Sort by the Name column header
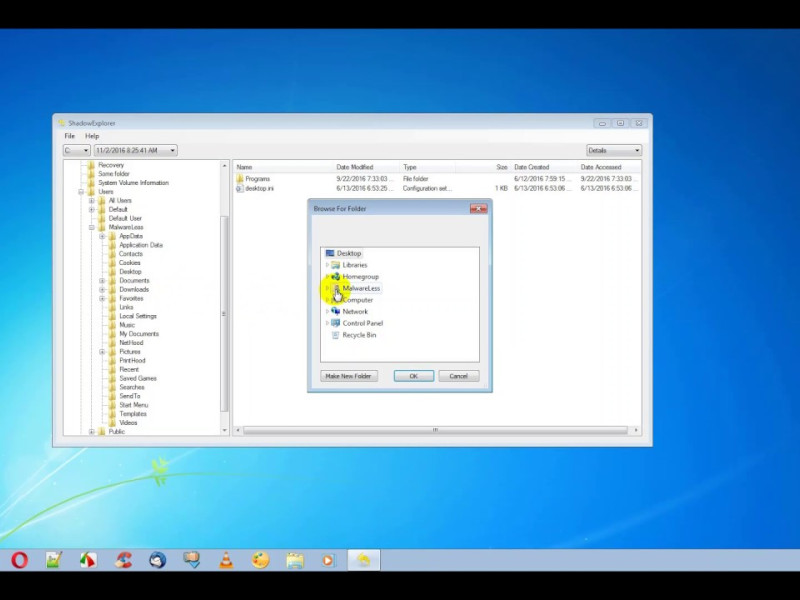Screen dimensions: 800x600 click(x=283, y=167)
